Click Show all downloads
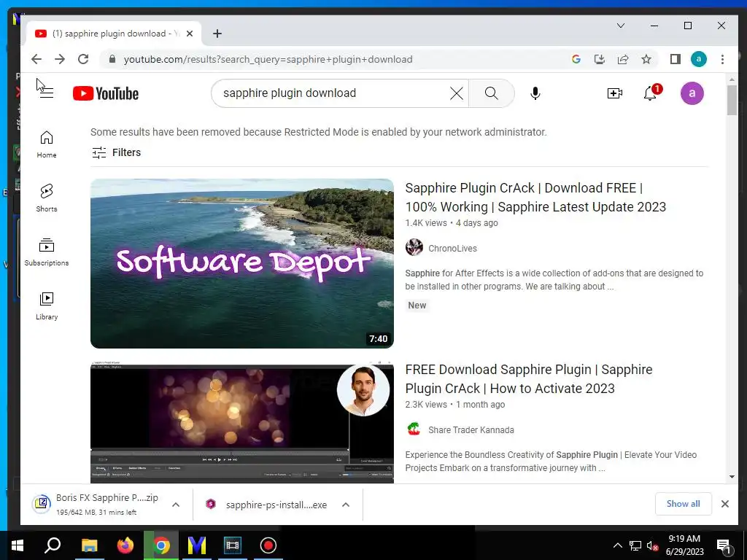Screen dimensions: 747x560 click(x=683, y=504)
